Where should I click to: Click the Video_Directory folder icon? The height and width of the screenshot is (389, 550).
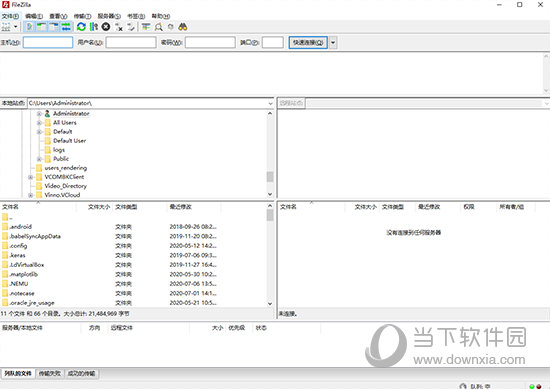coord(39,186)
